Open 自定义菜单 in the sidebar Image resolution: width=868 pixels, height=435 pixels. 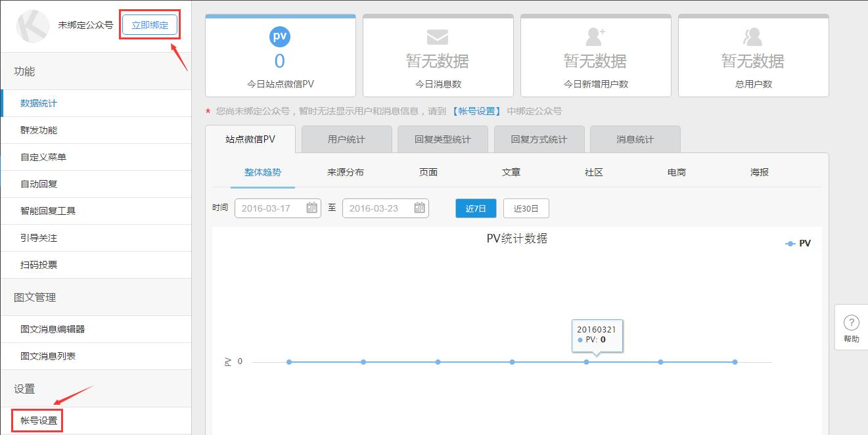click(x=43, y=157)
